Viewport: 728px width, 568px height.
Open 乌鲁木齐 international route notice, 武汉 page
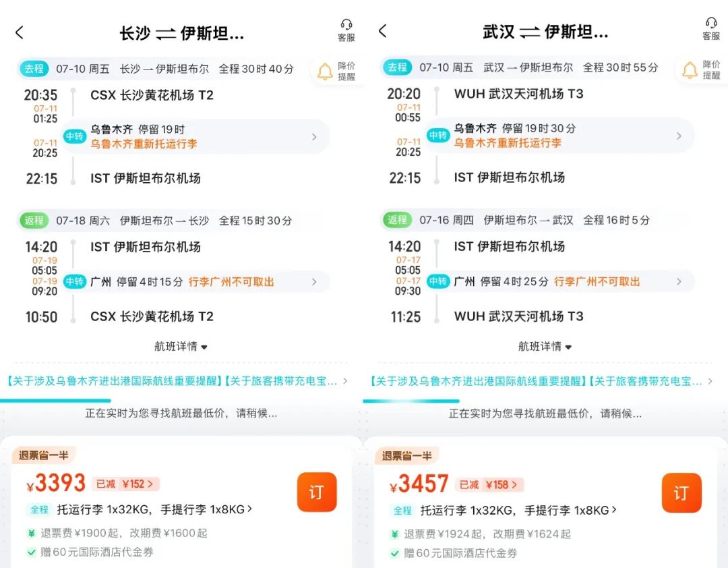click(x=478, y=381)
